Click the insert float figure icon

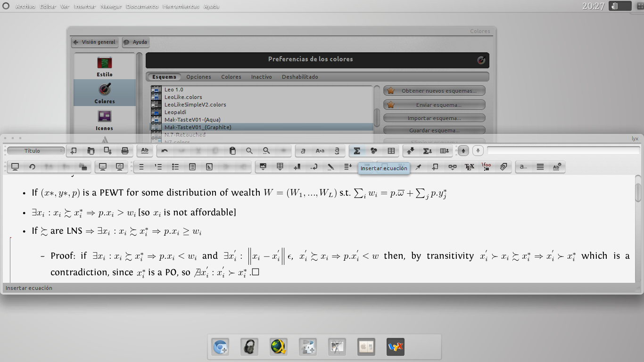tap(263, 166)
